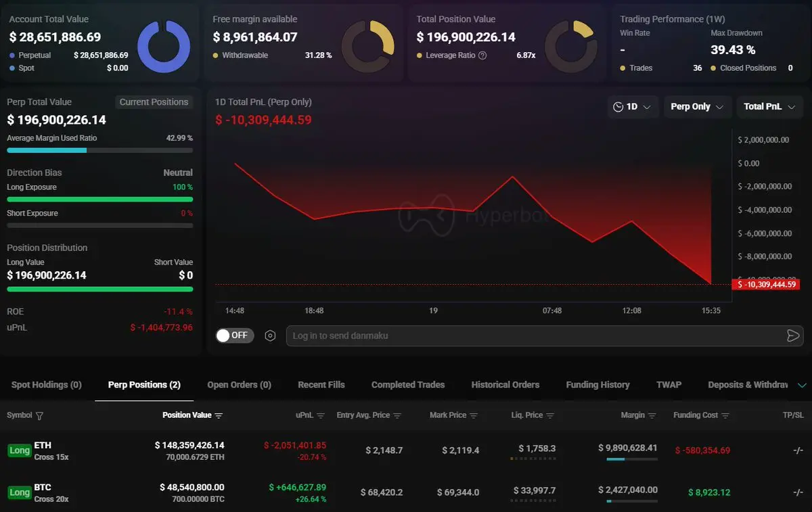Open Historical Orders tab

point(505,385)
